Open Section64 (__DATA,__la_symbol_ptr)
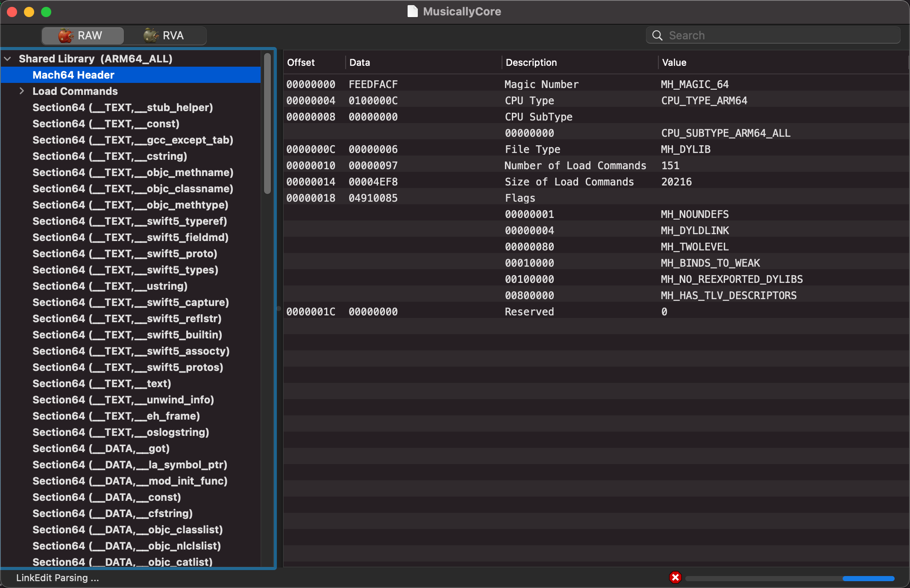The image size is (910, 588). click(x=130, y=465)
